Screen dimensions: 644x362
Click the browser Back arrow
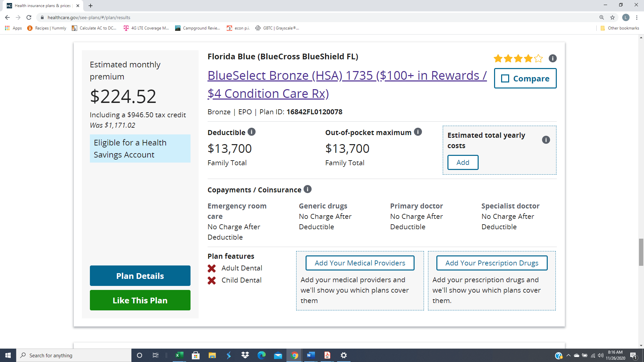(7, 17)
